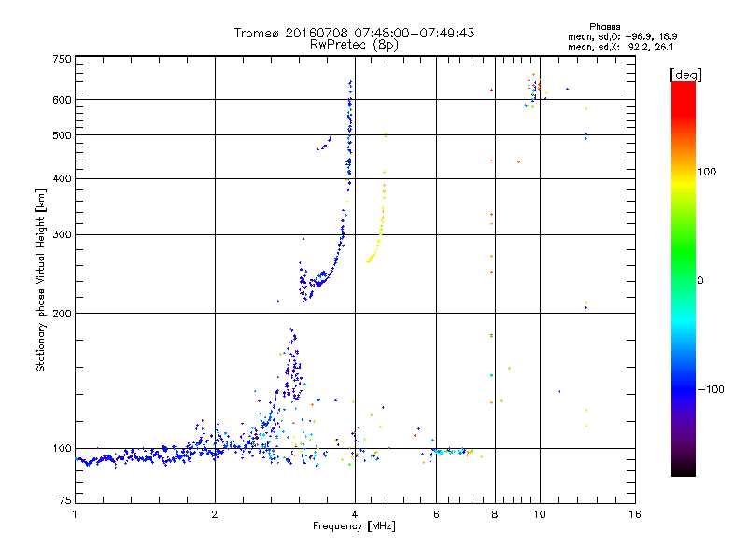Click the x-axis tick label '6'

pyautogui.click(x=436, y=514)
